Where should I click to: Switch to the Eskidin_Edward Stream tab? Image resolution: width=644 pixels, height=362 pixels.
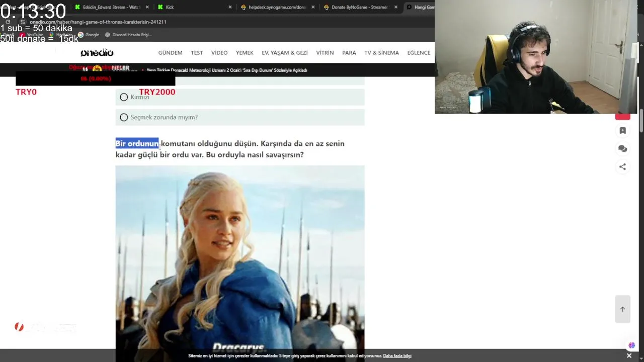coord(112,7)
